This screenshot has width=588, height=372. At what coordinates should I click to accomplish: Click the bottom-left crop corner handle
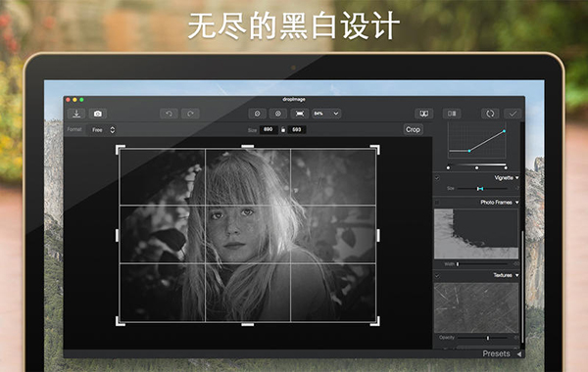tap(121, 321)
